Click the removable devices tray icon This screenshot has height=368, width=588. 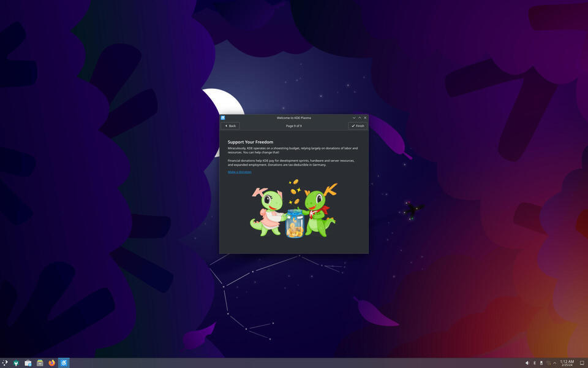(541, 363)
